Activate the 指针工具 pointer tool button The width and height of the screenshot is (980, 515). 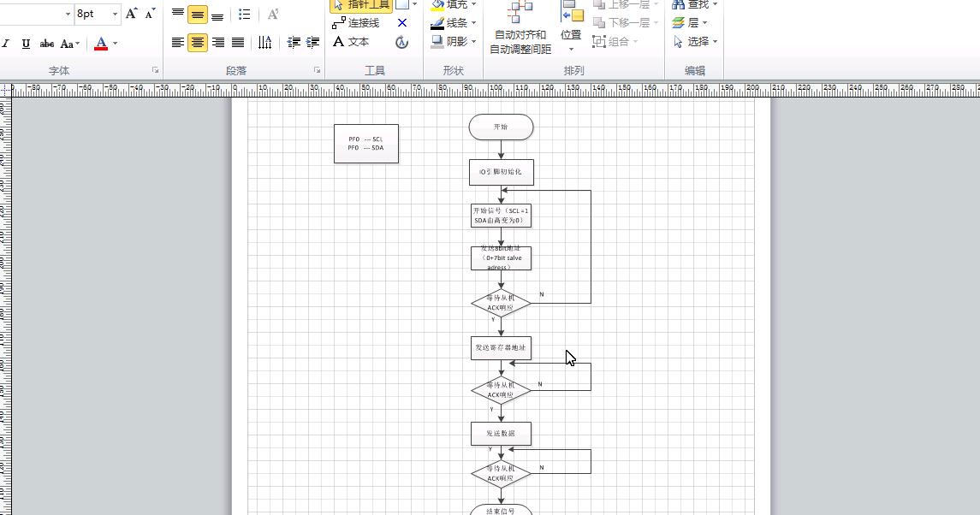pos(361,6)
